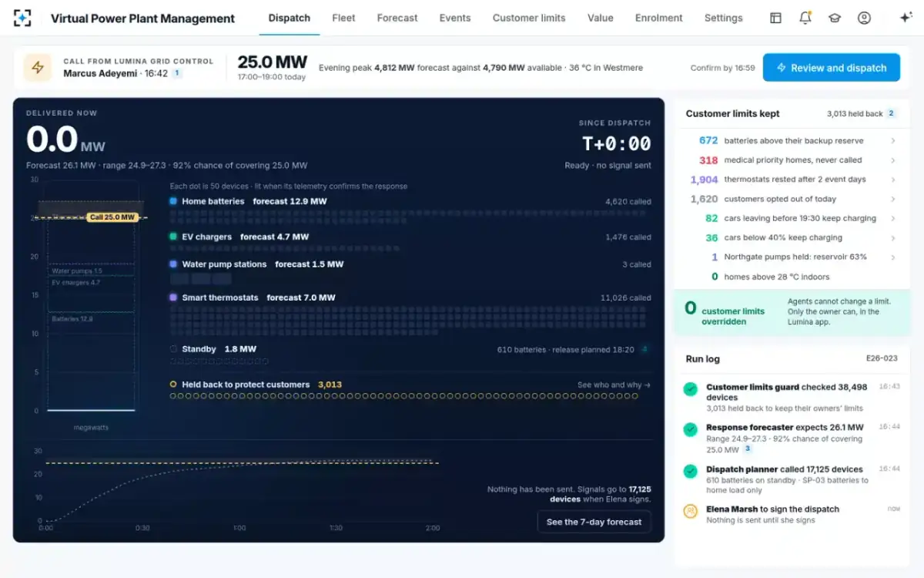The height and width of the screenshot is (578, 924).
Task: Click the green EV chargers square
Action: coord(173,237)
